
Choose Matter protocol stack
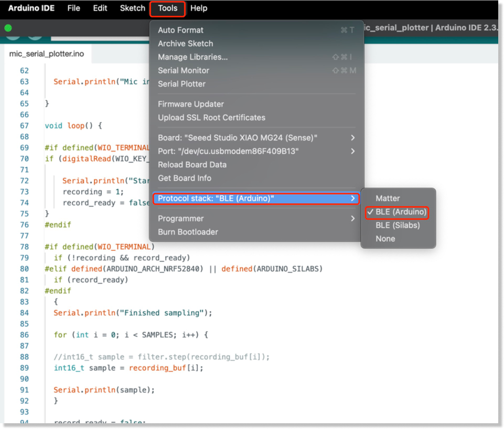tap(398, 199)
